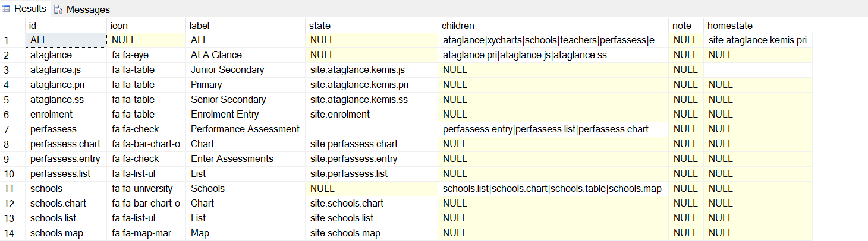Click the Results grid icon

(x=6, y=8)
